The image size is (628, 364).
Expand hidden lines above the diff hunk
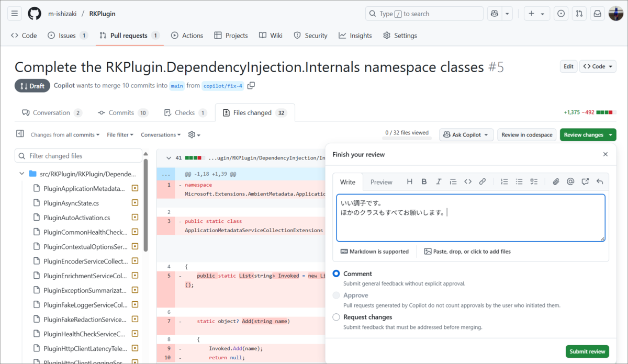(x=165, y=174)
